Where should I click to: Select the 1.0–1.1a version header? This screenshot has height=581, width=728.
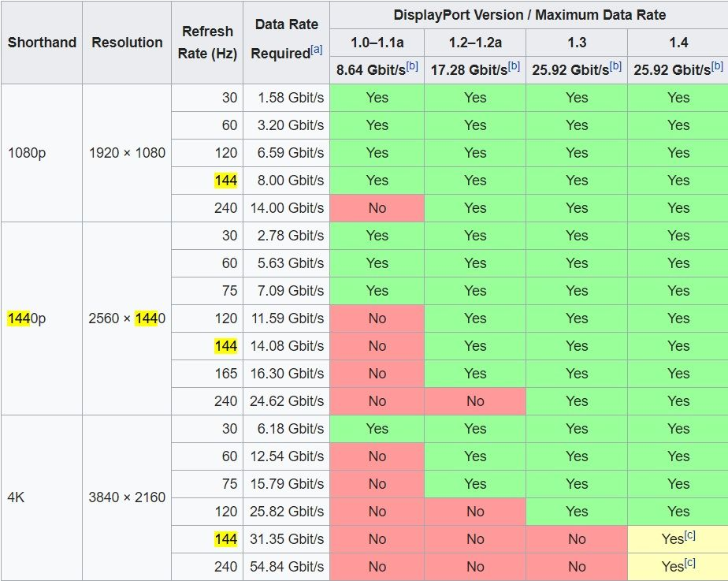[377, 43]
